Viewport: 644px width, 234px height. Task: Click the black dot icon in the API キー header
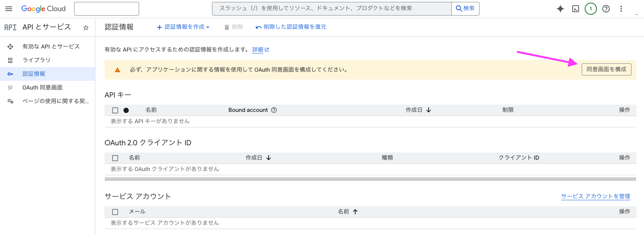pos(126,110)
